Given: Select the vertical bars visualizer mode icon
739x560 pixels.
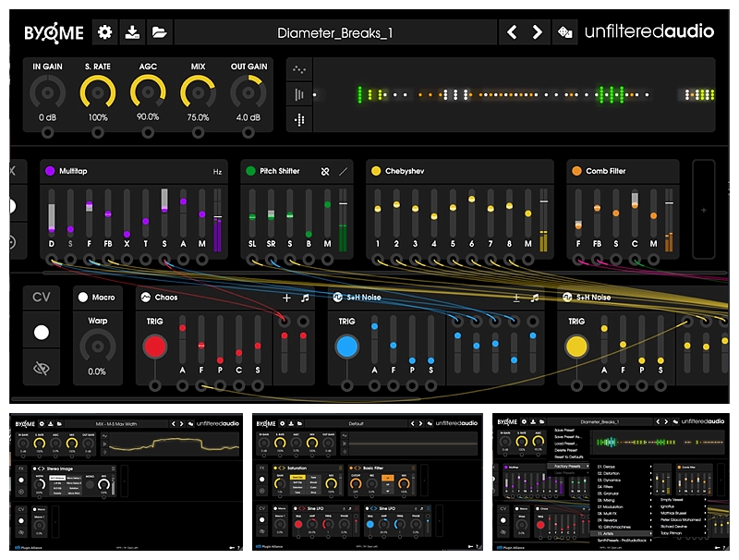Looking at the screenshot, I should [x=298, y=95].
